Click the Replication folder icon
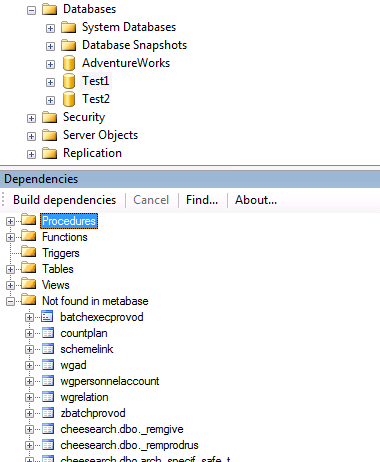Screen dimensions: 380x462 coord(50,153)
